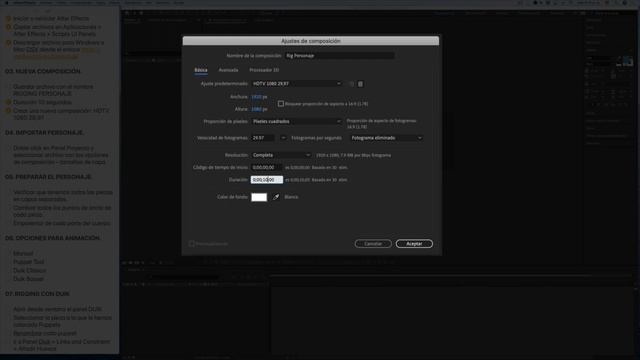Click the '06. OPCIONES PARA ANIMACIÓN' heading
The height and width of the screenshot is (360, 640).
[52, 238]
